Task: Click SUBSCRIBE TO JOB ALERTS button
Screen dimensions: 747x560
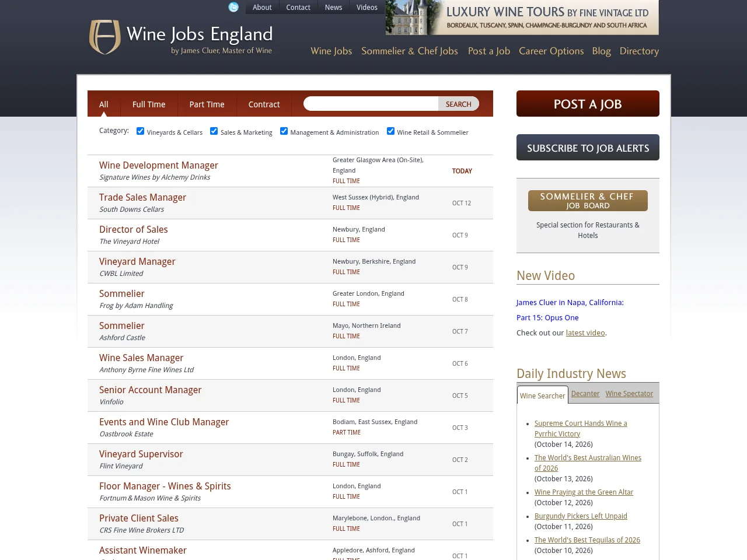Action: coord(588,148)
